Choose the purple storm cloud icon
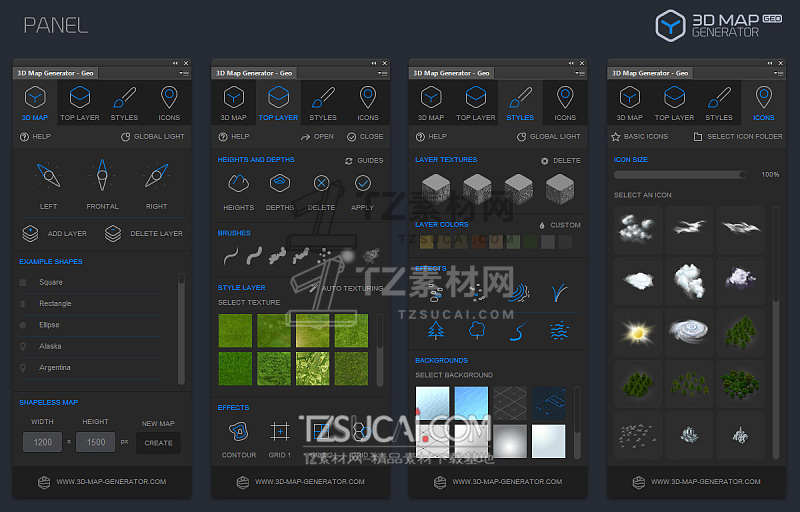800x512 pixels. click(740, 280)
